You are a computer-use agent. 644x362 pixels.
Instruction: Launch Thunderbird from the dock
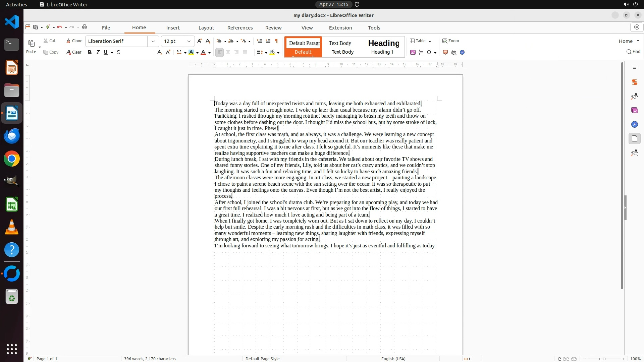(12, 136)
